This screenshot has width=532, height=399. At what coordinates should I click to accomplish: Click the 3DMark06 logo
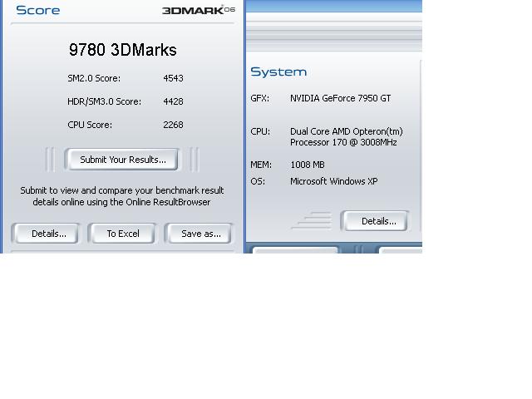(x=199, y=10)
